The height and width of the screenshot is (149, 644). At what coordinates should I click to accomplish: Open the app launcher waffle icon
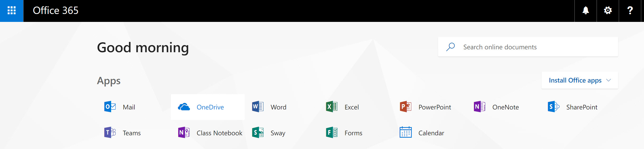(x=12, y=11)
